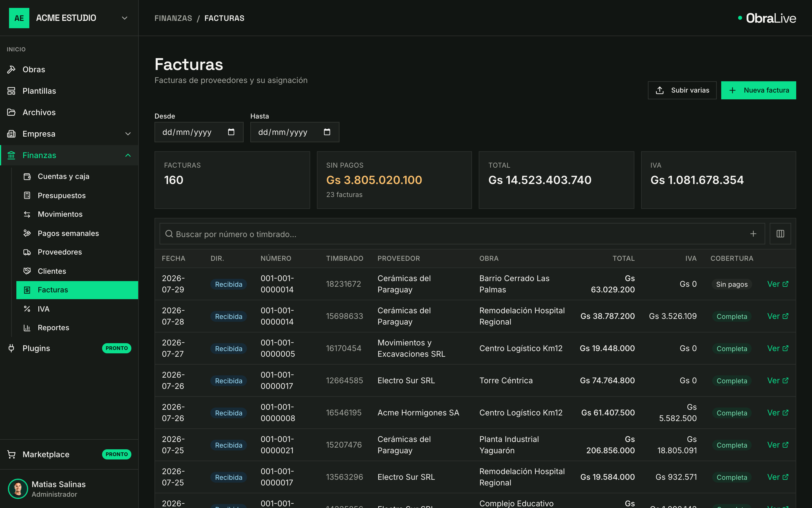Click the Desde date input field

tap(199, 132)
